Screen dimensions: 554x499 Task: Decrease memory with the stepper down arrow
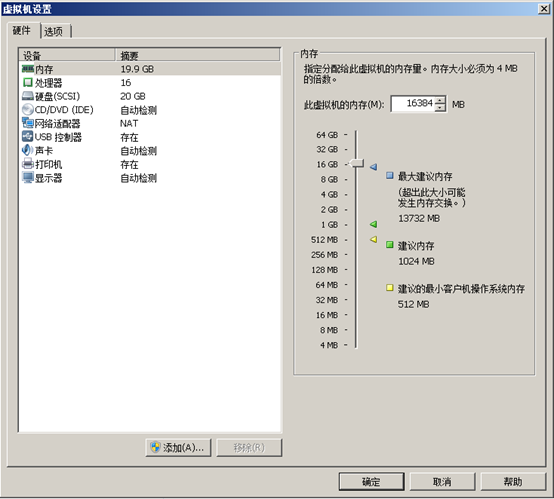(x=440, y=108)
